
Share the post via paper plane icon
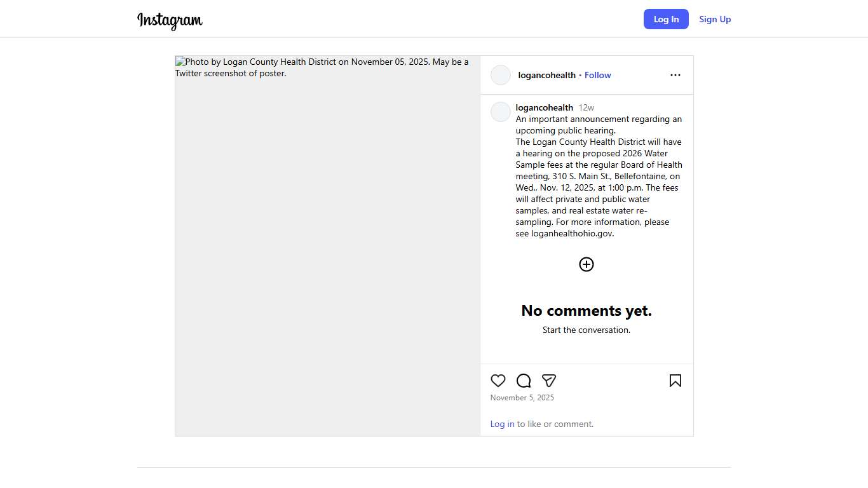(x=549, y=381)
